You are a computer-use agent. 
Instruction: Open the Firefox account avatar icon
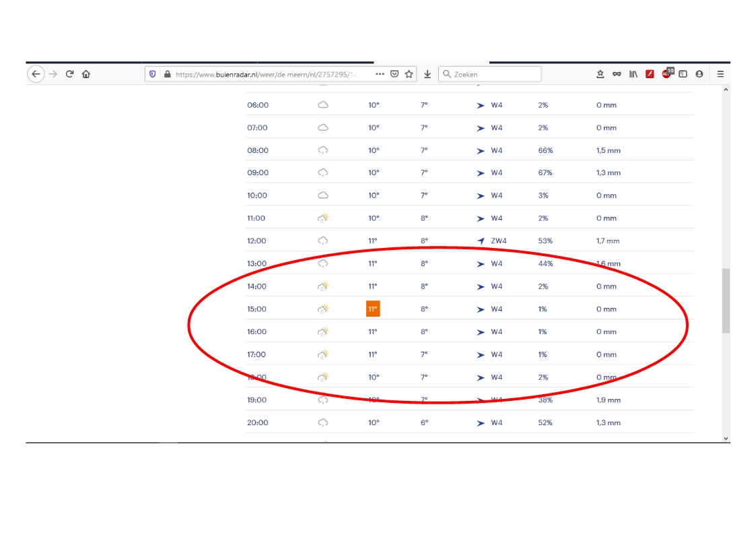click(x=699, y=74)
